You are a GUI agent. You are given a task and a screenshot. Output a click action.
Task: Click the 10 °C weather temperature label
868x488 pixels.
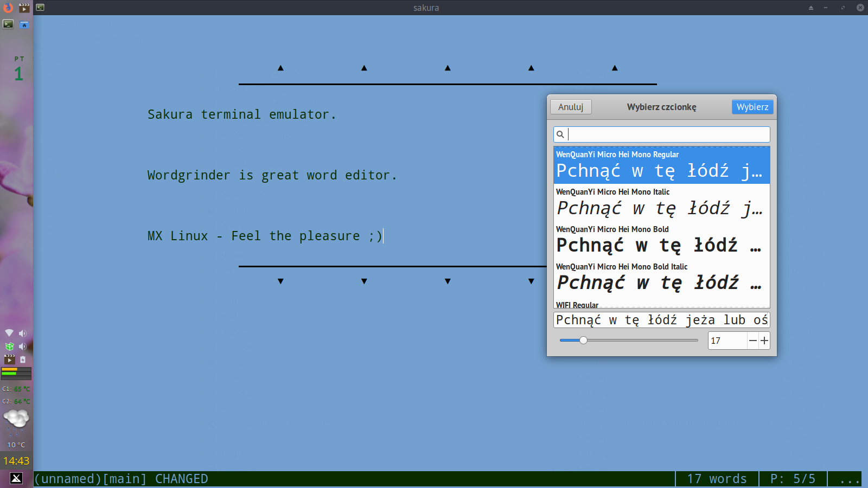[16, 445]
